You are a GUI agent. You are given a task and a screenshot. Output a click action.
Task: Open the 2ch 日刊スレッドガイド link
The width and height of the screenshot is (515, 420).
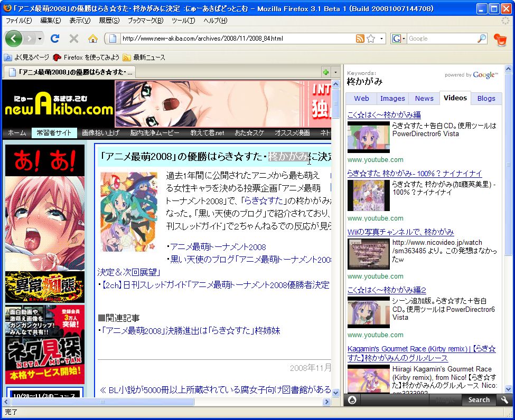coord(215,285)
